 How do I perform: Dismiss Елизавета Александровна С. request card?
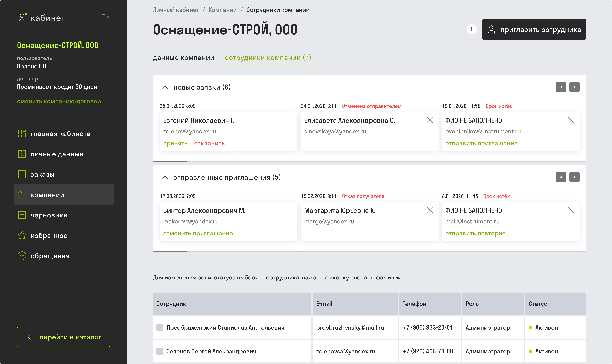coord(430,120)
